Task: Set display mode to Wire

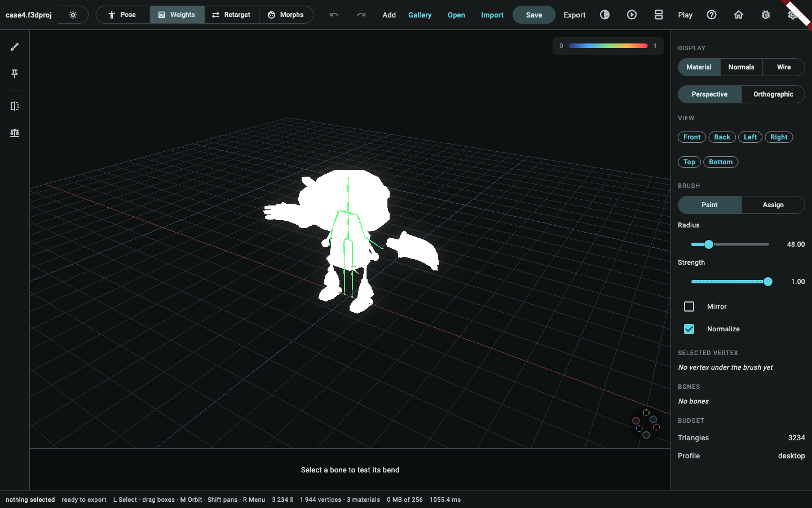Action: click(784, 67)
